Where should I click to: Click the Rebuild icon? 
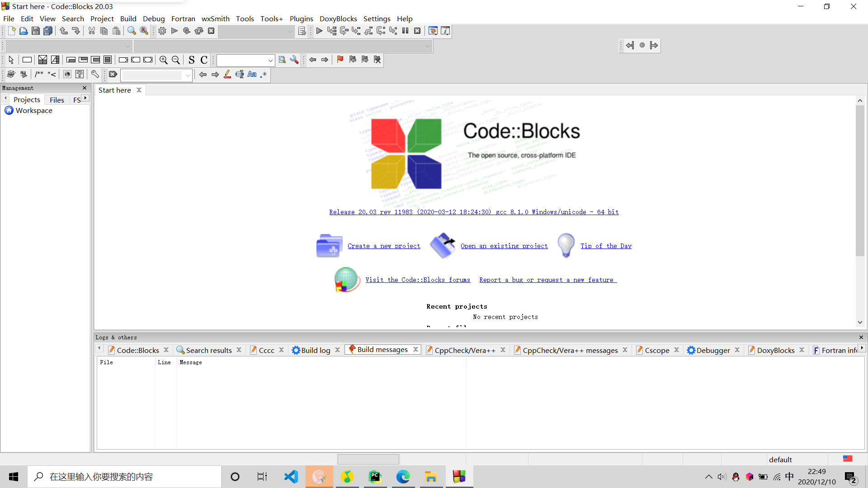coord(199,31)
